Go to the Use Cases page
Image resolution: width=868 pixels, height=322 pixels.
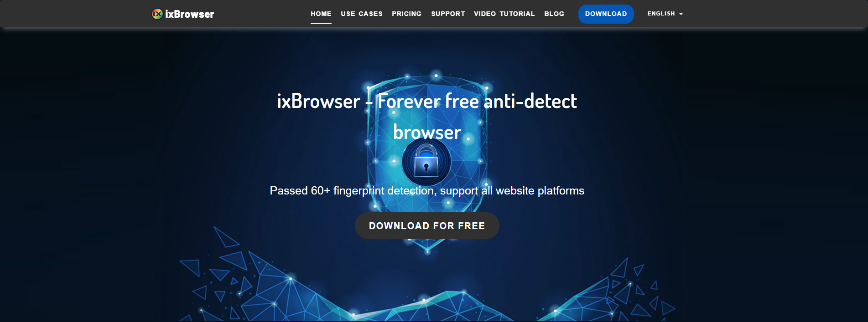click(362, 14)
